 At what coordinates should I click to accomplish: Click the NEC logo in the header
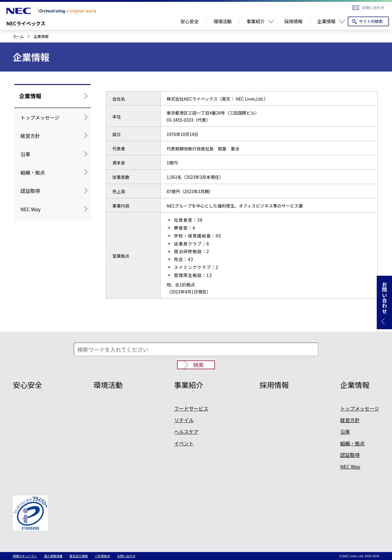(x=19, y=11)
